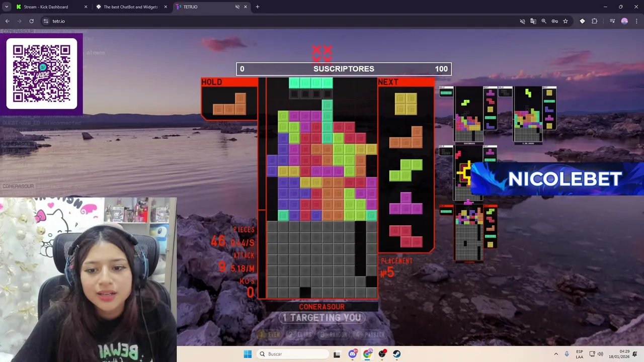The width and height of the screenshot is (644, 362).
Task: Click the pinned extension diamond icon
Action: 582,21
